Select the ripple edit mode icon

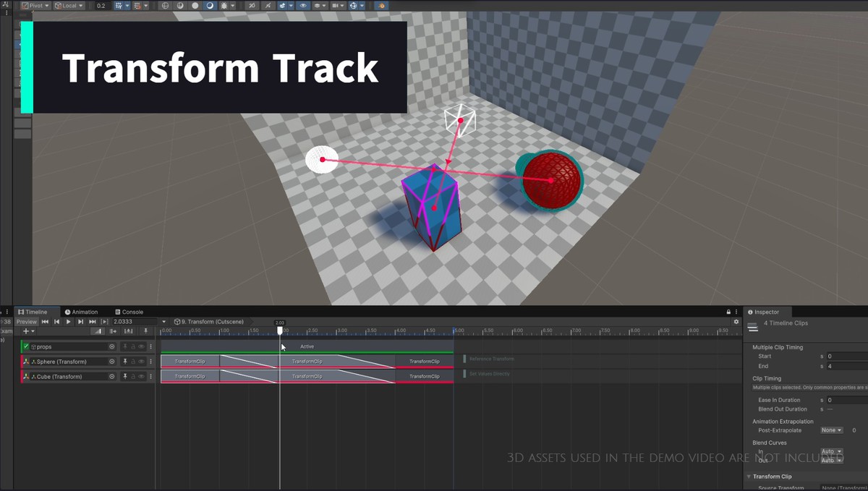coord(113,331)
